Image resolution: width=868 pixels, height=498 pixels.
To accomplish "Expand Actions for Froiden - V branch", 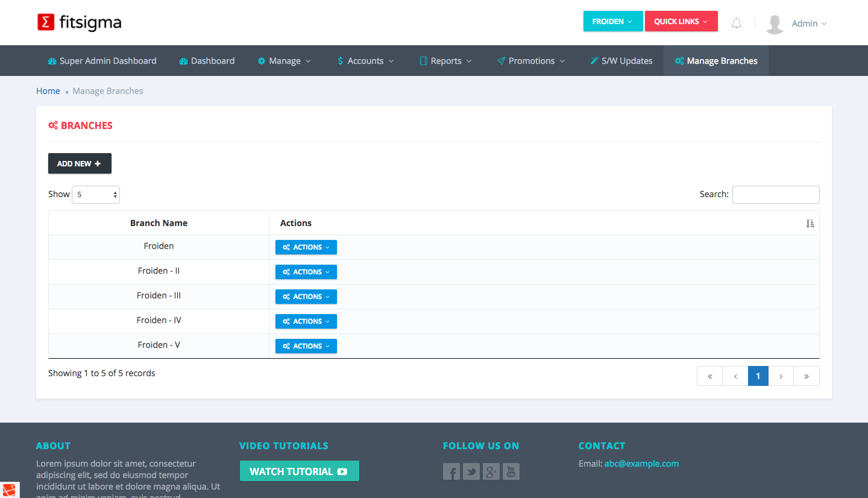I will coord(306,346).
